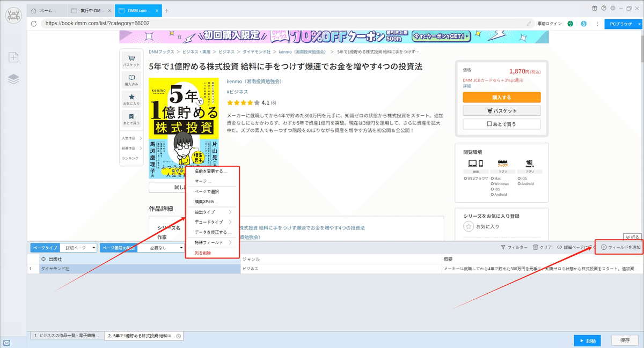Click the pencil edit icon in the address bar
644x348 pixels.
(529, 24)
